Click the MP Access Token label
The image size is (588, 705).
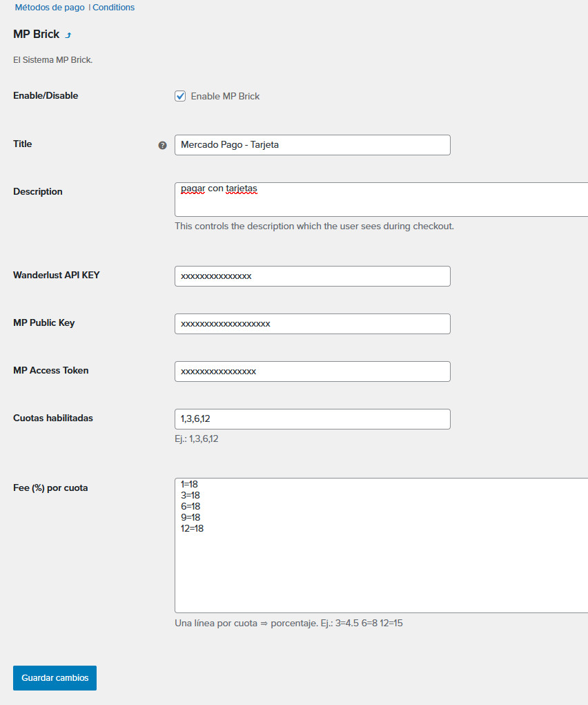point(51,371)
